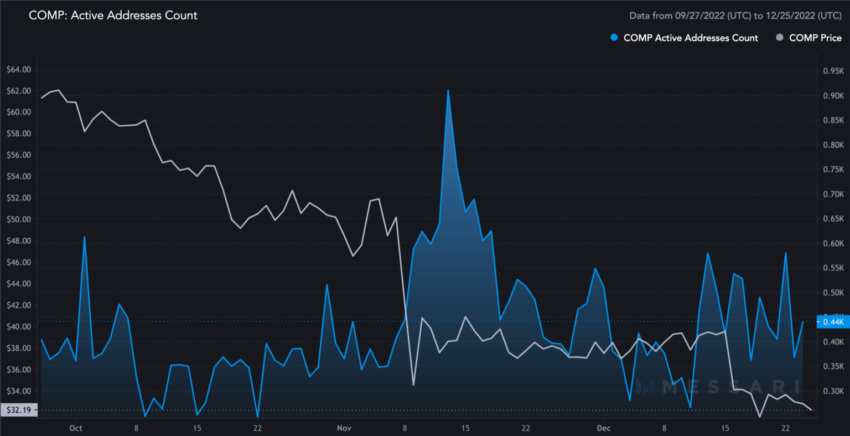This screenshot has height=436, width=850.
Task: Click the highest blue active addresses peak
Action: click(x=448, y=90)
